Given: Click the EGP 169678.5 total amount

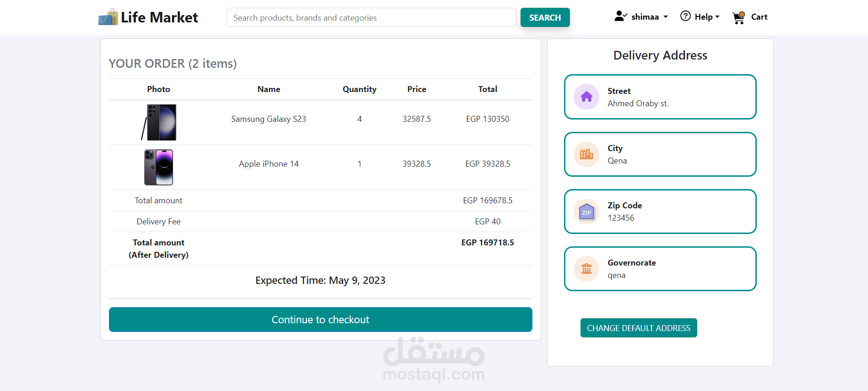Looking at the screenshot, I should (488, 201).
